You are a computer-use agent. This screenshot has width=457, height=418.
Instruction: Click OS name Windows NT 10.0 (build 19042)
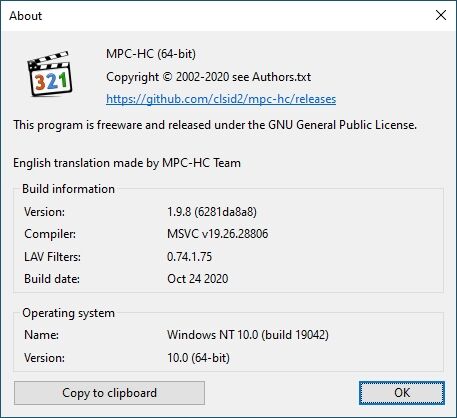(x=248, y=335)
